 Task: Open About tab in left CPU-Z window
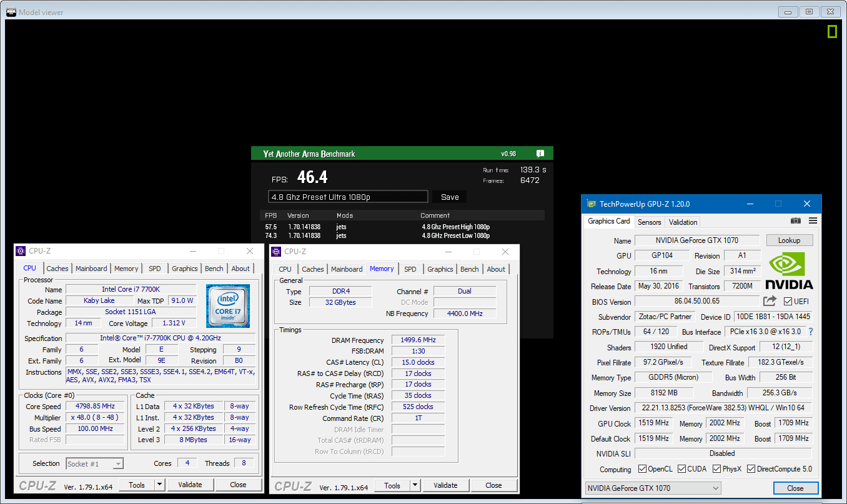click(240, 269)
